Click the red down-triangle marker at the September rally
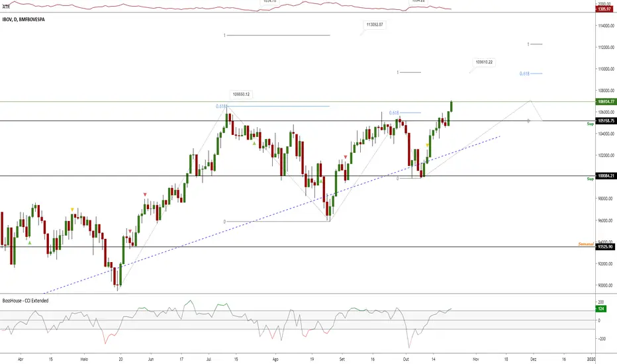617x364 pixels. pyautogui.click(x=346, y=157)
